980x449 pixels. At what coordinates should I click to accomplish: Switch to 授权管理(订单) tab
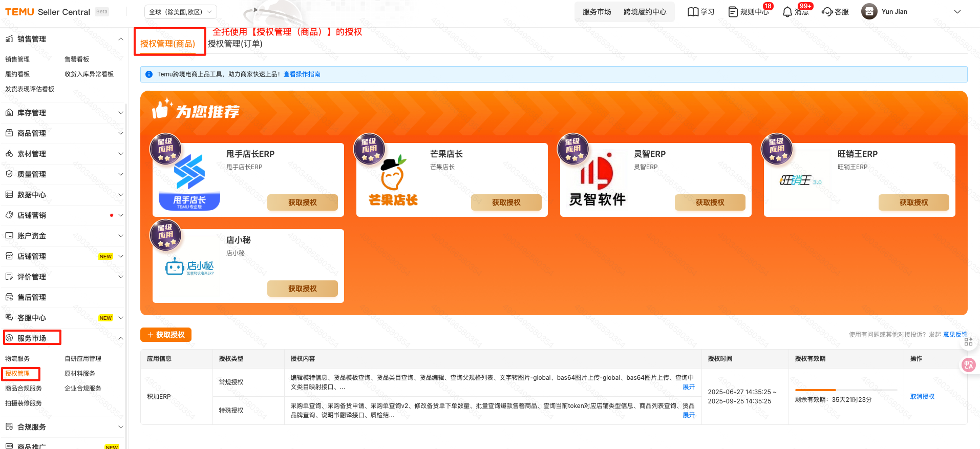235,44
